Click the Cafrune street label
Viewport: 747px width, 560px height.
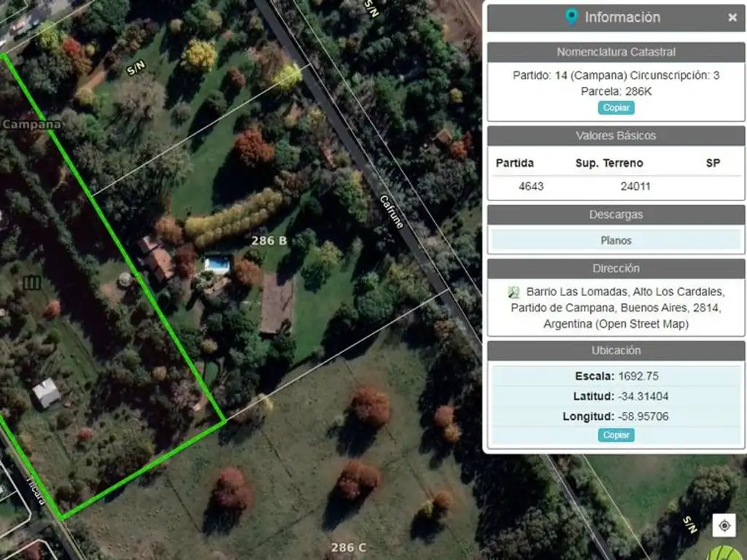pos(392,212)
